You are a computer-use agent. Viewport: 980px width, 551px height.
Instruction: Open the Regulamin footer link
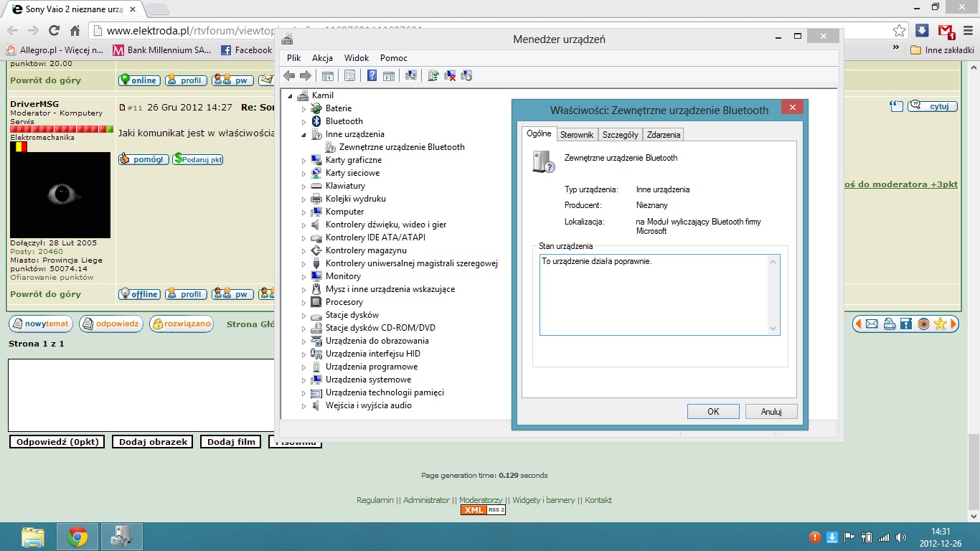[x=375, y=500]
